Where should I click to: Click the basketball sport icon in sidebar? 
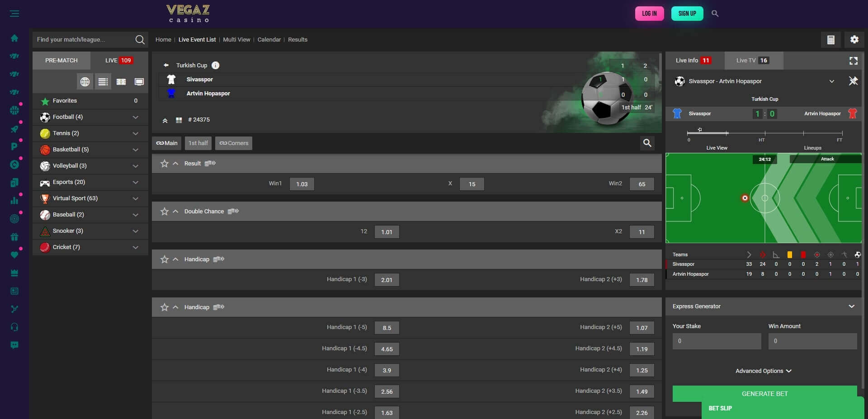(x=15, y=110)
